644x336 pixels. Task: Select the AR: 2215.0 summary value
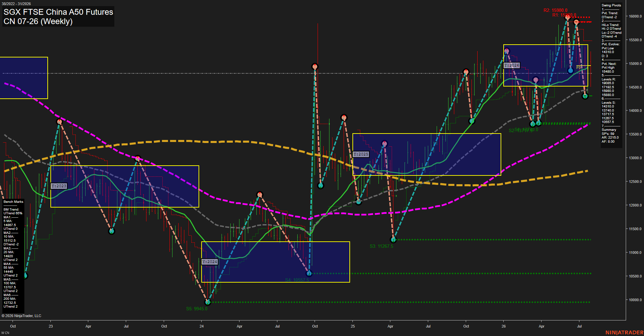coord(610,138)
